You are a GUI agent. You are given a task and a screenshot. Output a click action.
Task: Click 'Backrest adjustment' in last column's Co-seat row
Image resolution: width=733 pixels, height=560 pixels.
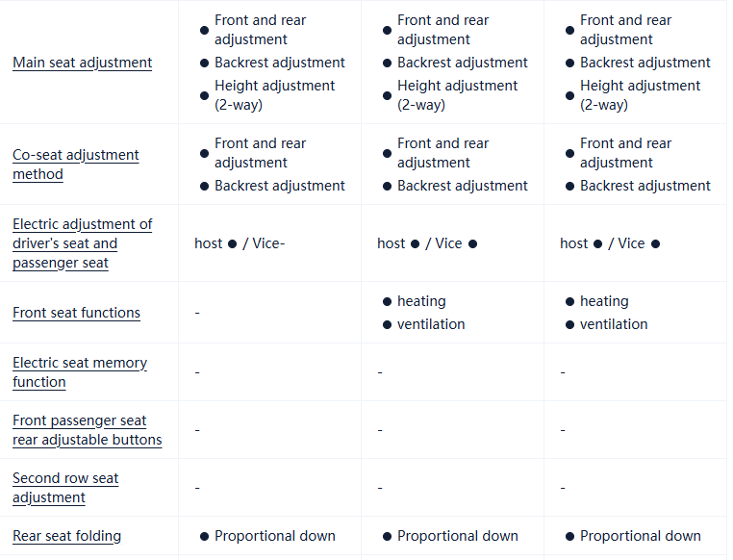pos(645,186)
